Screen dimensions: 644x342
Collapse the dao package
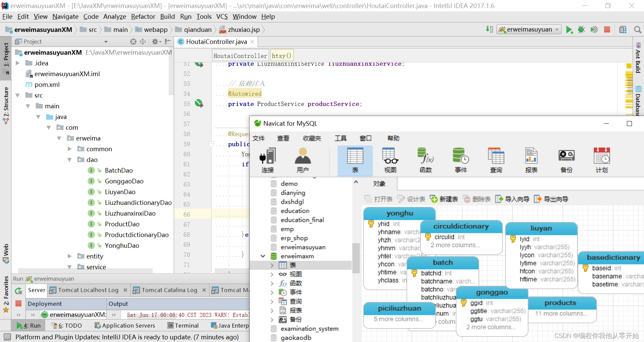coord(70,160)
